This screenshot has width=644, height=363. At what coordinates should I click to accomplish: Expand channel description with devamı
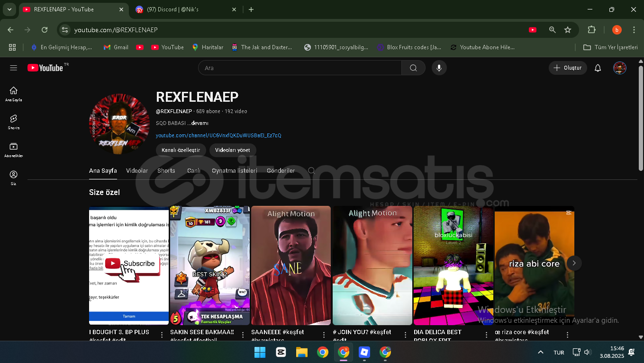(x=199, y=123)
